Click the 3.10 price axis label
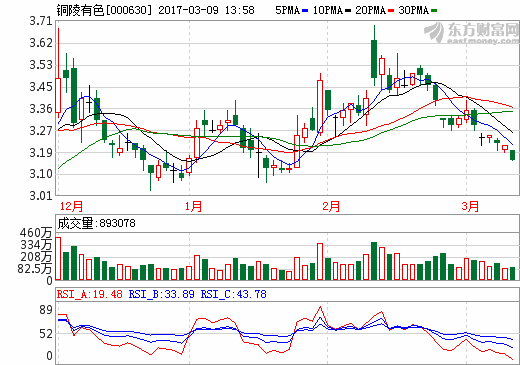This screenshot has width=520, height=365. (41, 174)
